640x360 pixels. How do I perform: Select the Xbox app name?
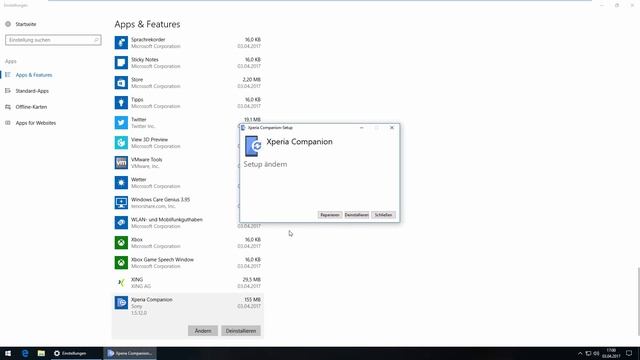point(136,240)
